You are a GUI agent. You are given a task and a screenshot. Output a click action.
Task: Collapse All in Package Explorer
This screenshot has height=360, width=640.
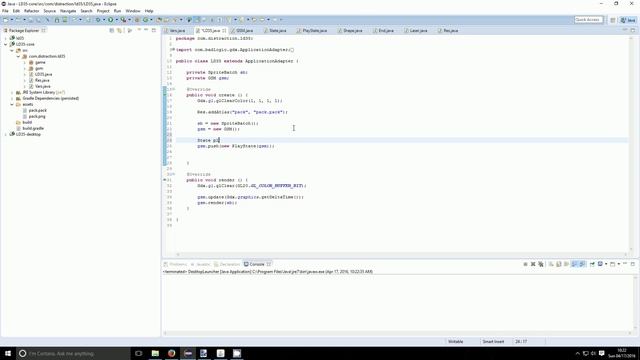(111, 30)
